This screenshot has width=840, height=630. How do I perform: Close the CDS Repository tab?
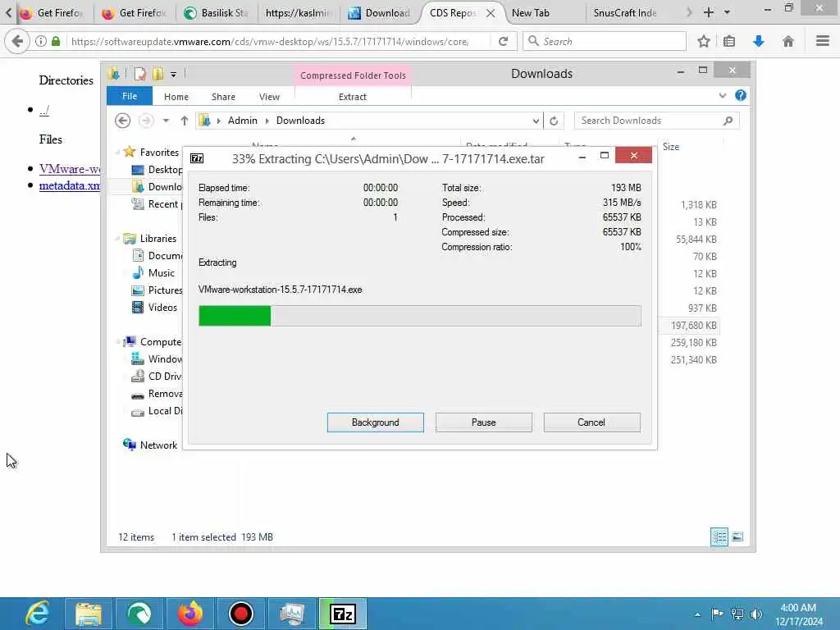pos(491,13)
